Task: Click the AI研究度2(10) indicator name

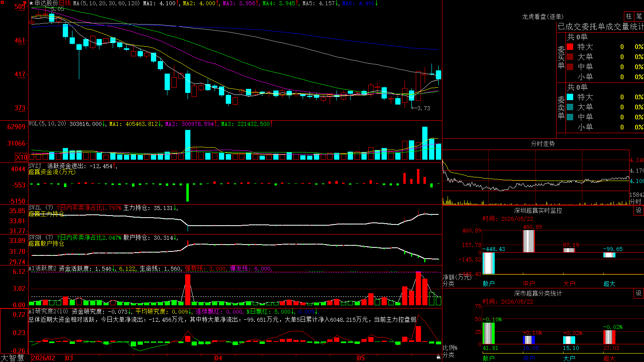Action: (x=49, y=311)
